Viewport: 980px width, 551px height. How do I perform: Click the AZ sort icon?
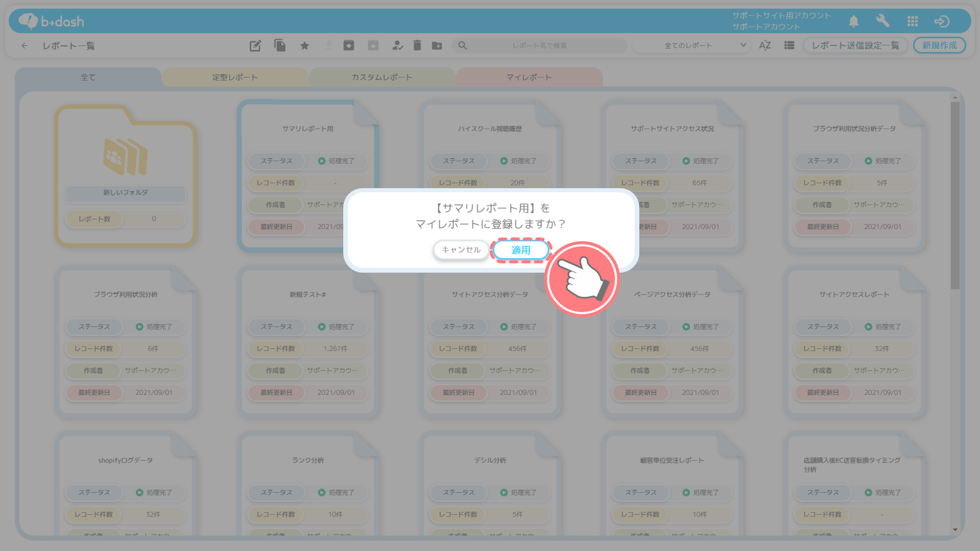(765, 46)
